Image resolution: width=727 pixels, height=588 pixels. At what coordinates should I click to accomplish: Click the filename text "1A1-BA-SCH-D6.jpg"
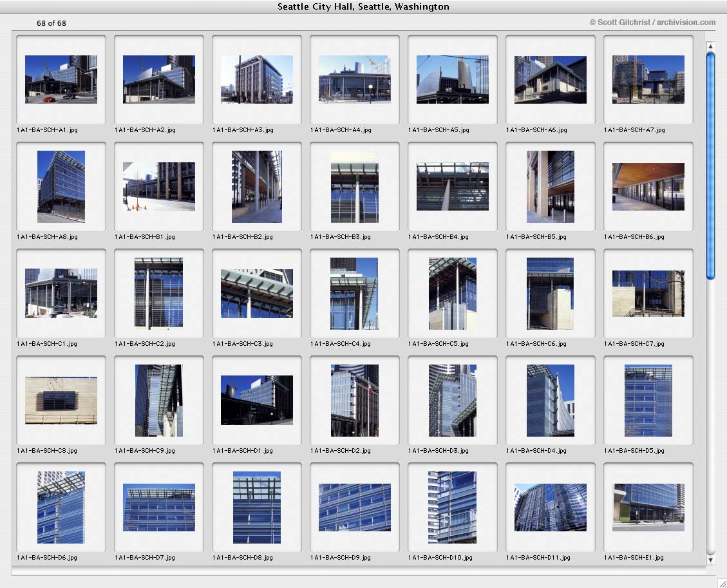pyautogui.click(x=47, y=558)
